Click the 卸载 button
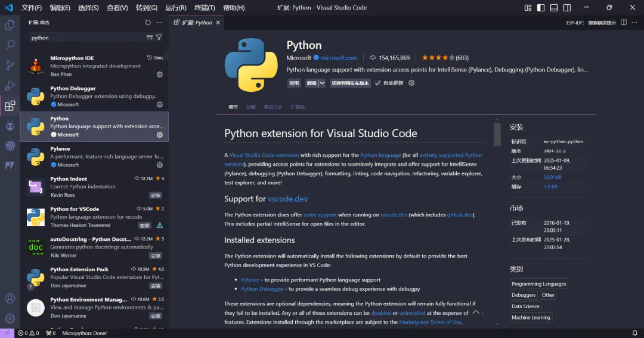This screenshot has height=338, width=644. [311, 83]
